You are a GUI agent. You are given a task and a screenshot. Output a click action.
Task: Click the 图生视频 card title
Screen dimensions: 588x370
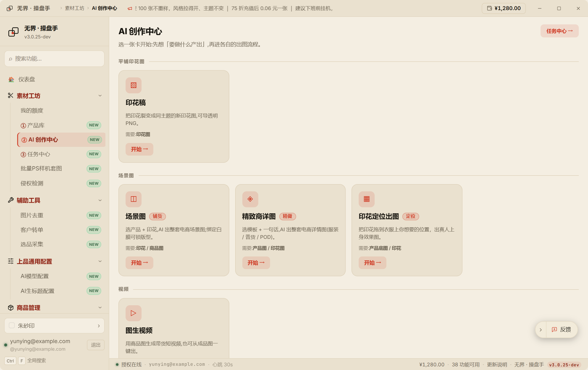(x=139, y=330)
